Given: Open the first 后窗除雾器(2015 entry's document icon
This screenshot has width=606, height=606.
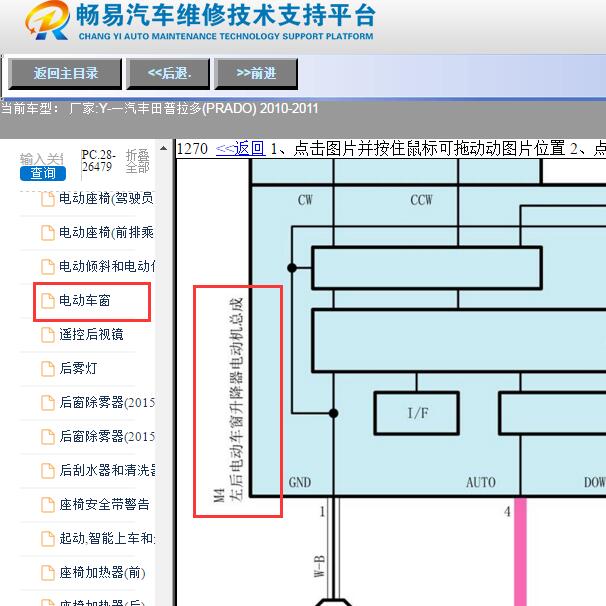Looking at the screenshot, I should click(48, 403).
